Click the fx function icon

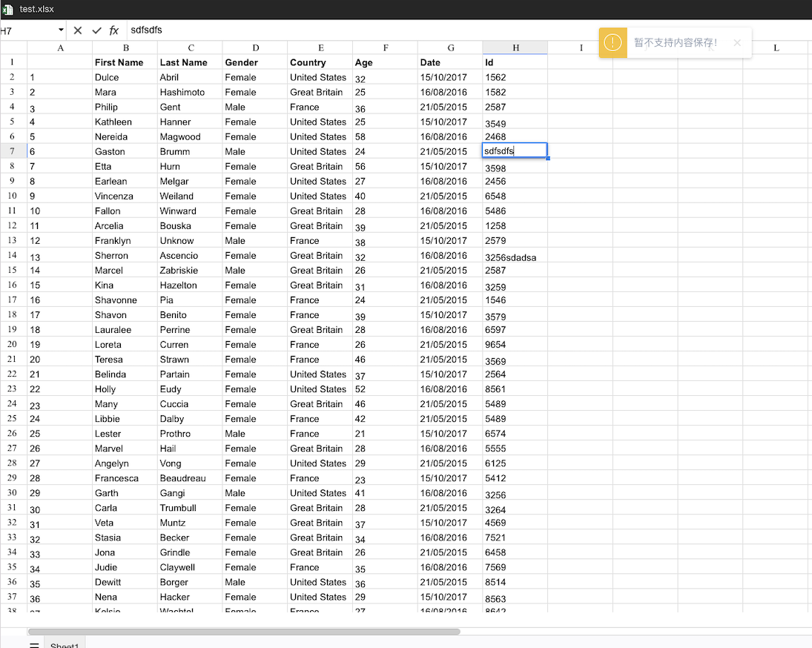click(113, 30)
